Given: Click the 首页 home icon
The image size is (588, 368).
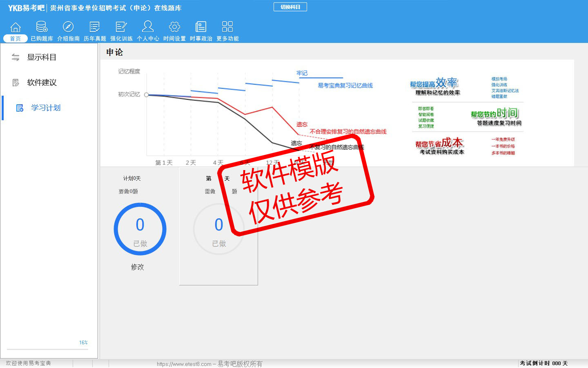Looking at the screenshot, I should point(16,27).
